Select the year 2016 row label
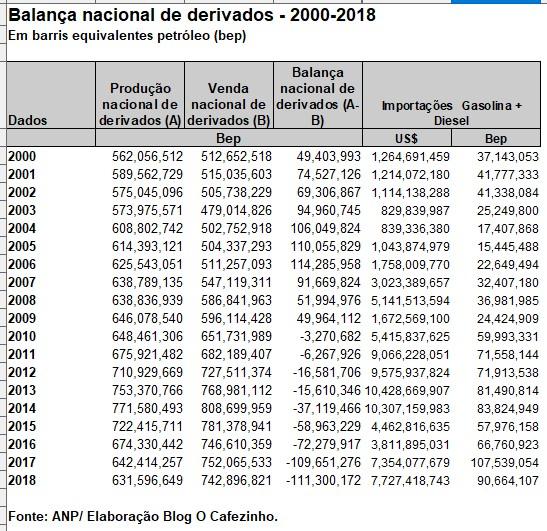Viewport: 547px width, 531px height. pos(22,444)
